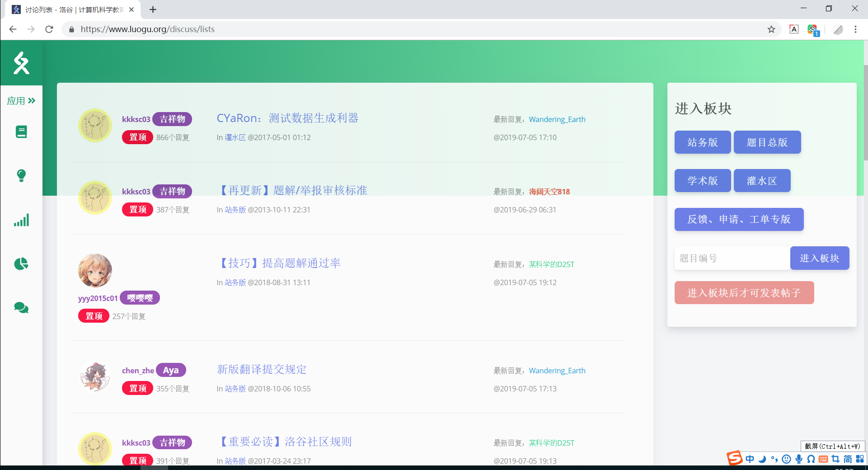Click the Sogou orange S logo
Image resolution: width=868 pixels, height=470 pixels.
coord(734,458)
